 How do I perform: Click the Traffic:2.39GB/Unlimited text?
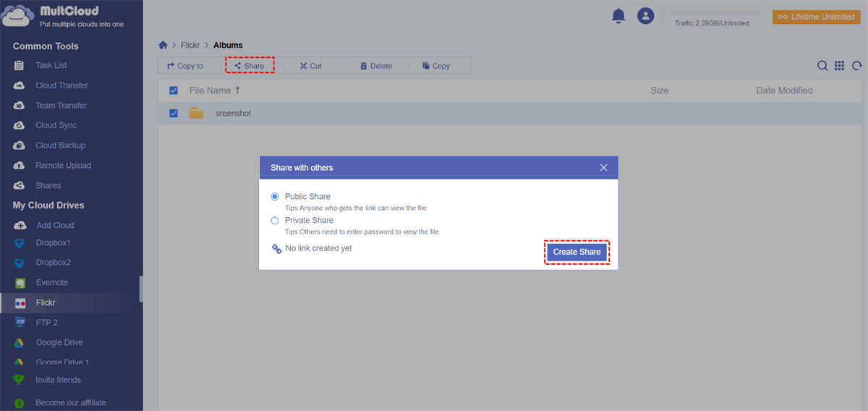click(x=712, y=23)
